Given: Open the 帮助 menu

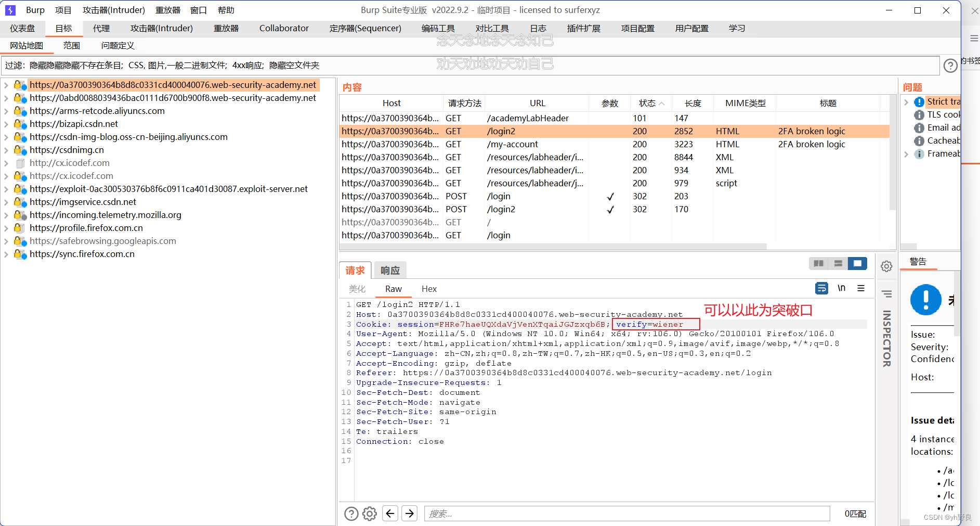Looking at the screenshot, I should (226, 10).
